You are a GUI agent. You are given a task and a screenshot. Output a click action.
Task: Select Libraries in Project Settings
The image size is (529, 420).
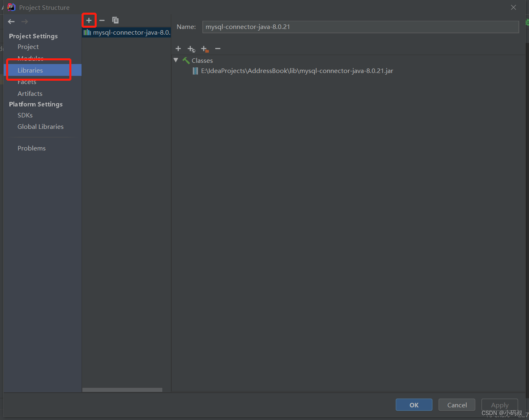click(x=42, y=70)
